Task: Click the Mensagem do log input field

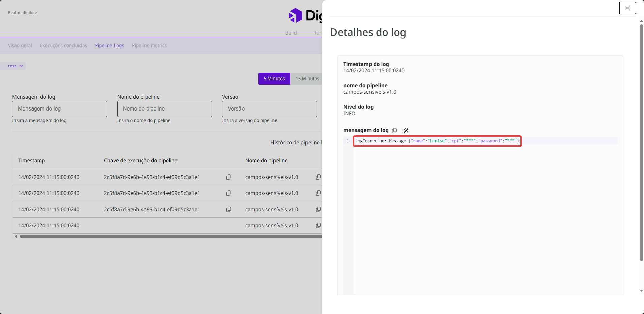Action: click(59, 108)
